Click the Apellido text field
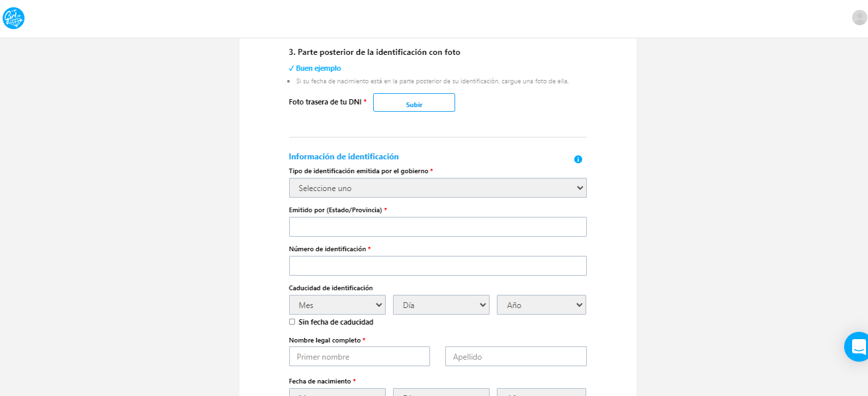This screenshot has height=396, width=868. click(515, 356)
